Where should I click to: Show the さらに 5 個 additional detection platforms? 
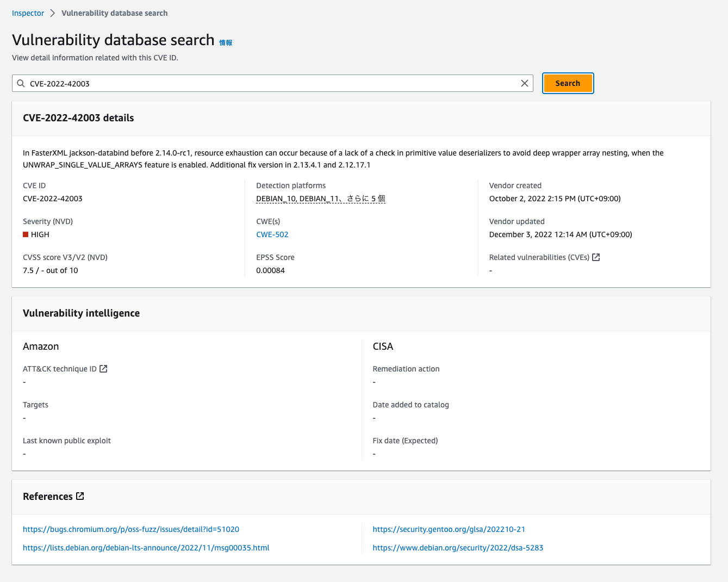tap(368, 199)
